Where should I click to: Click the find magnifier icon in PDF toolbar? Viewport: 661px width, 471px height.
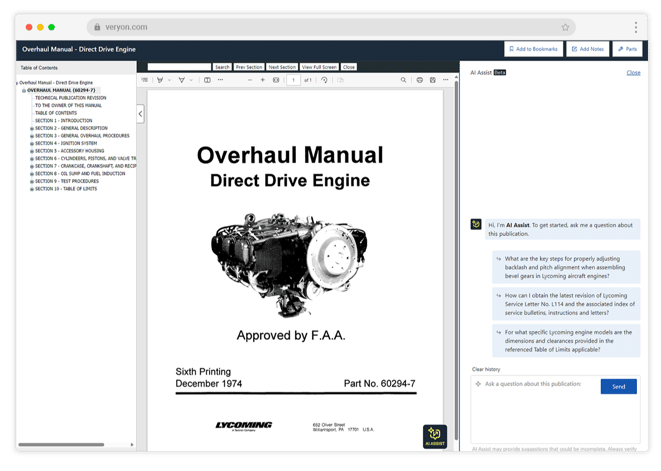(x=403, y=80)
